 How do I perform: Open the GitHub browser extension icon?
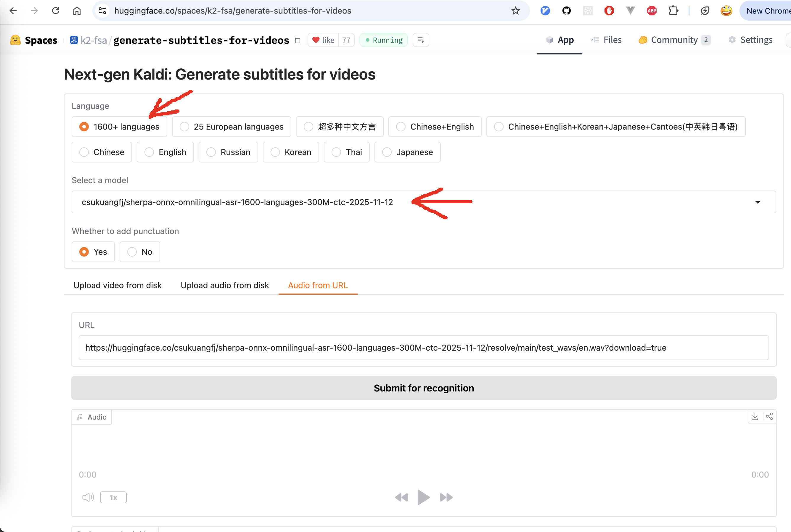[566, 11]
